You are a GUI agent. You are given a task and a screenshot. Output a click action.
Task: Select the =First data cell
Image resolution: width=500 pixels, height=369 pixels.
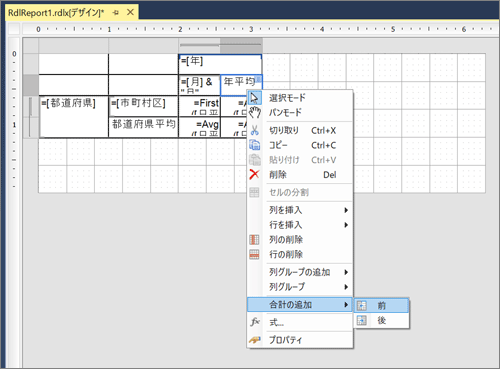pyautogui.click(x=199, y=106)
